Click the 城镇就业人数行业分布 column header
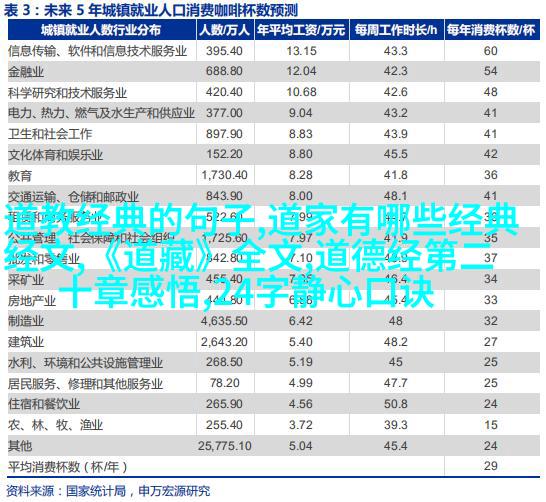 point(101,31)
